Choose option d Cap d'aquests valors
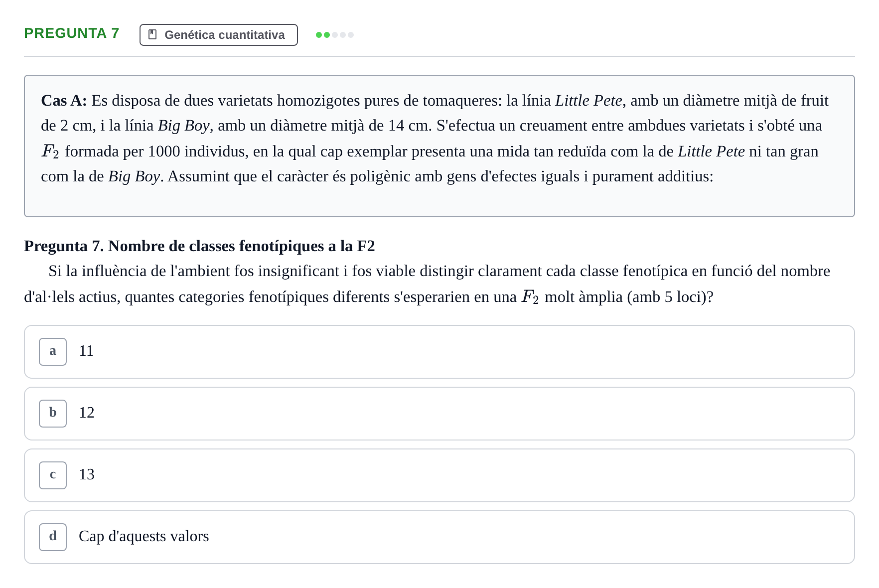 (x=439, y=537)
